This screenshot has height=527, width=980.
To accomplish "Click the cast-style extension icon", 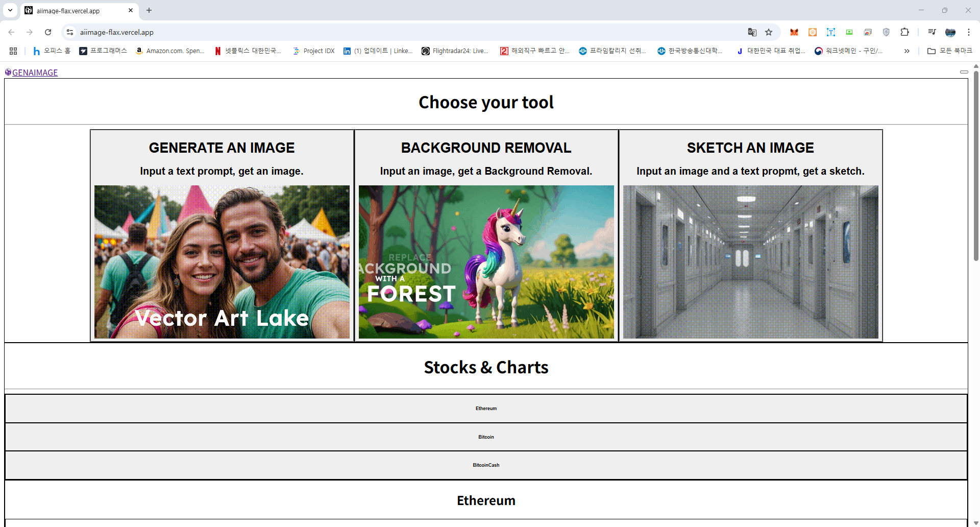I will click(x=868, y=32).
